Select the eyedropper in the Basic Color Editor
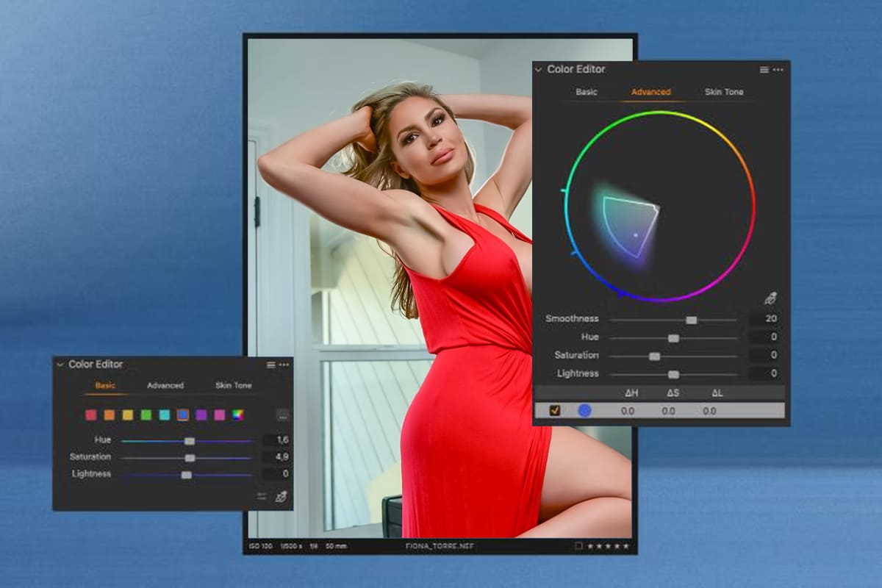The width and height of the screenshot is (882, 588). pyautogui.click(x=281, y=497)
